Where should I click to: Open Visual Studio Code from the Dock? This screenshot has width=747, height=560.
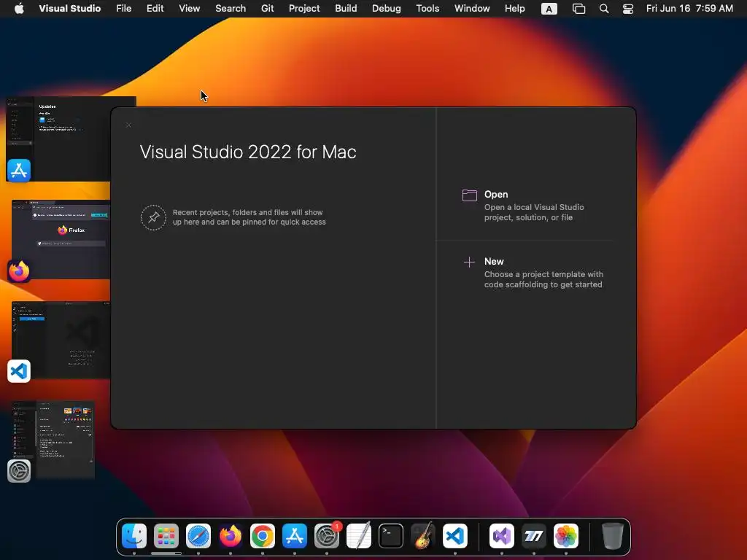455,536
